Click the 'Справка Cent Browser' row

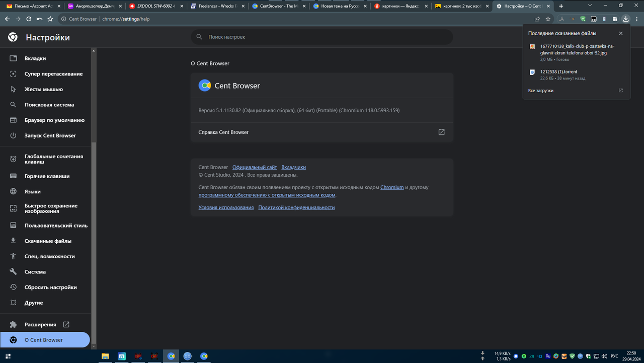point(322,132)
